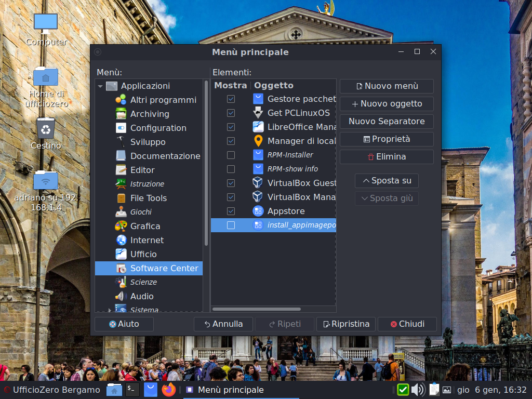
Task: Enable the RPM-Installer checkbox
Action: tap(231, 155)
